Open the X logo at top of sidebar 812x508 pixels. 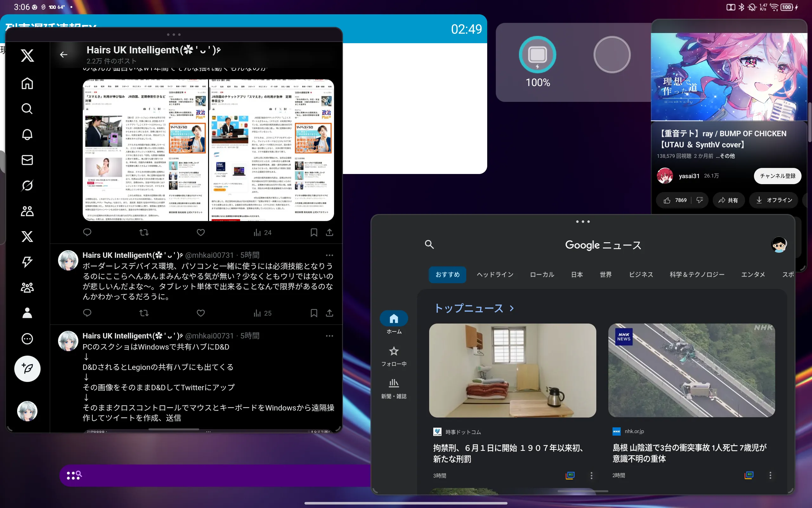point(27,56)
